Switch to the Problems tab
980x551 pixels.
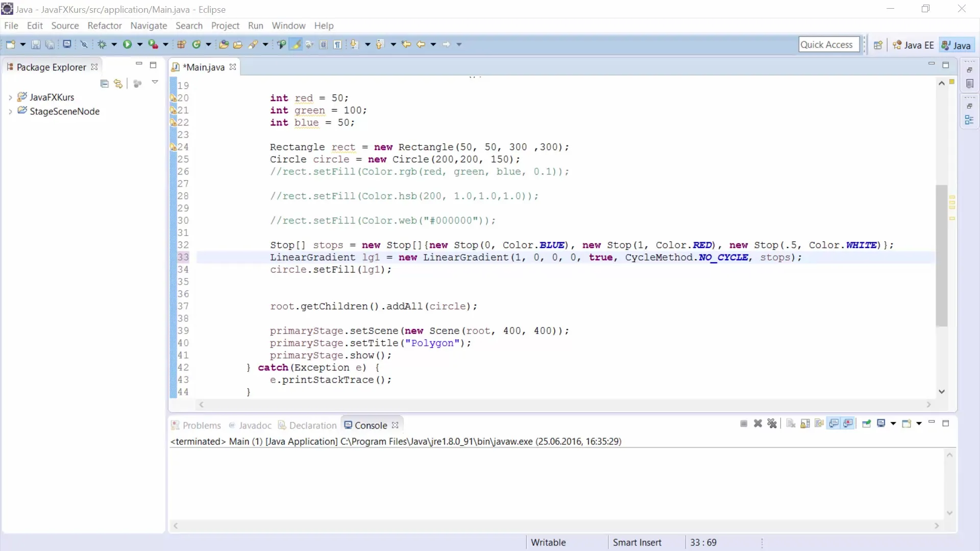[196, 425]
